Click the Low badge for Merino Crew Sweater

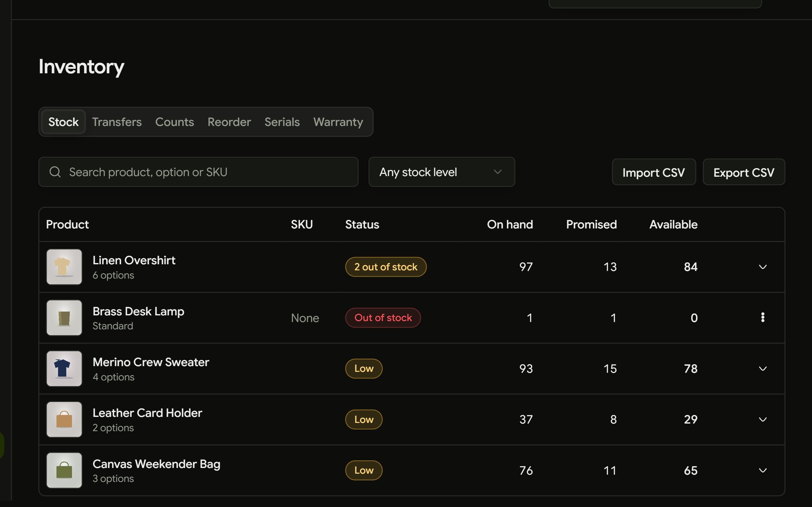[x=364, y=369]
